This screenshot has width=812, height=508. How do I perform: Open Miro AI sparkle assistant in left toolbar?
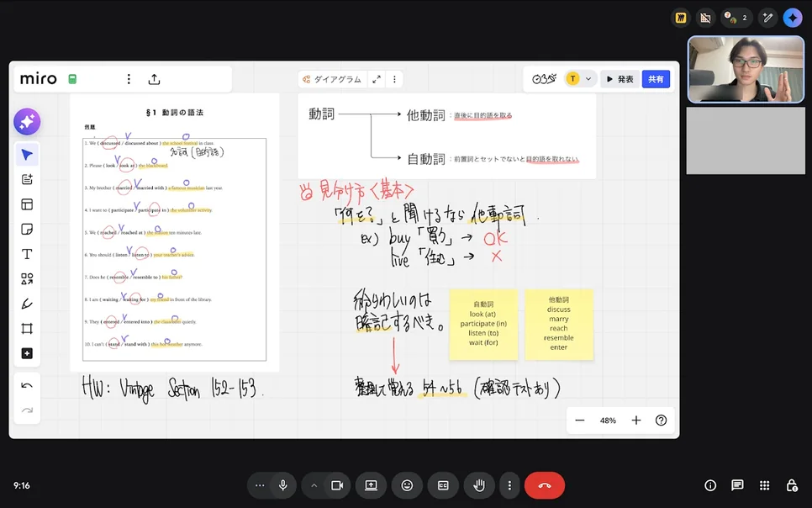click(27, 121)
